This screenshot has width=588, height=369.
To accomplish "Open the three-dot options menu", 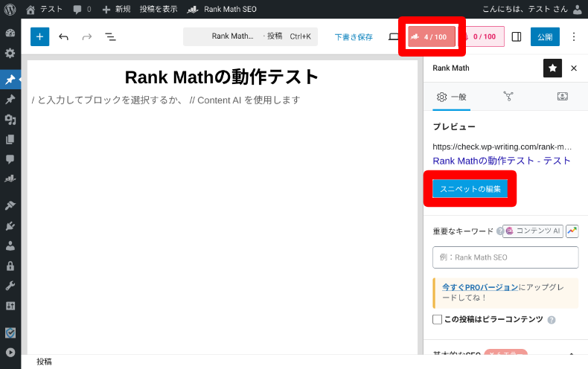I will 573,36.
